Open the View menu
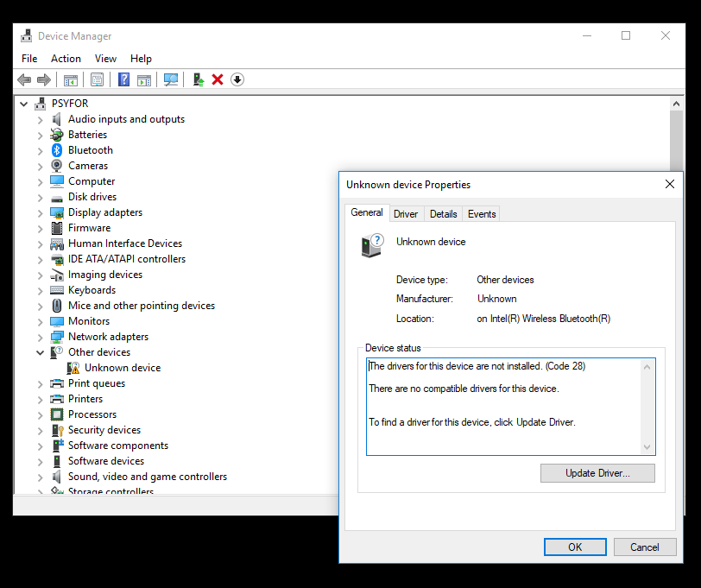701x588 pixels. coord(105,59)
